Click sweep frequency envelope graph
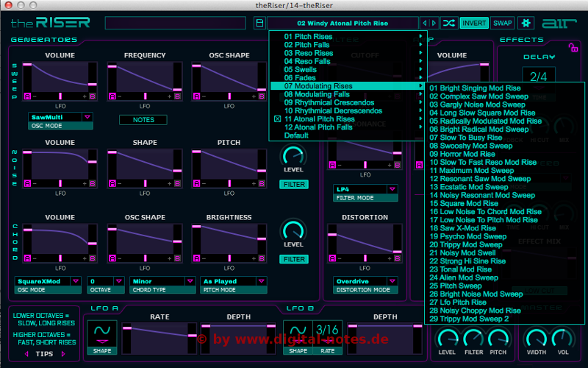Image resolution: width=588 pixels, height=368 pixels. (x=145, y=77)
